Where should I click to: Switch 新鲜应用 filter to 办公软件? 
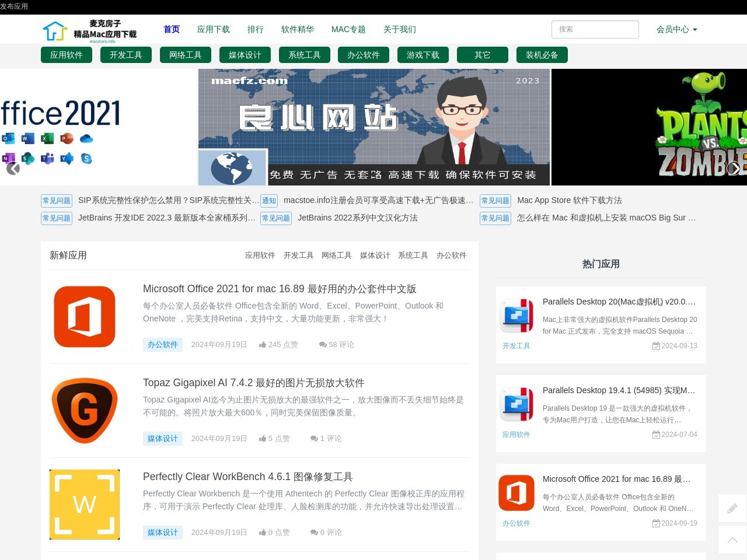452,256
